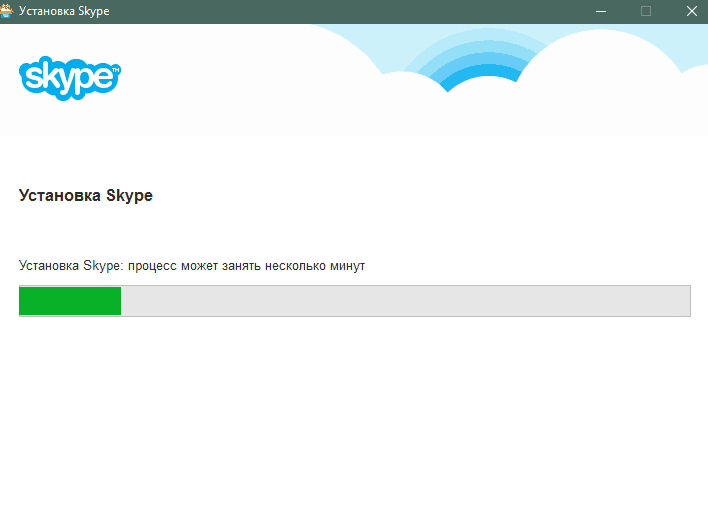This screenshot has height=510, width=708.
Task: Close the Skype installer window
Action: pos(690,11)
